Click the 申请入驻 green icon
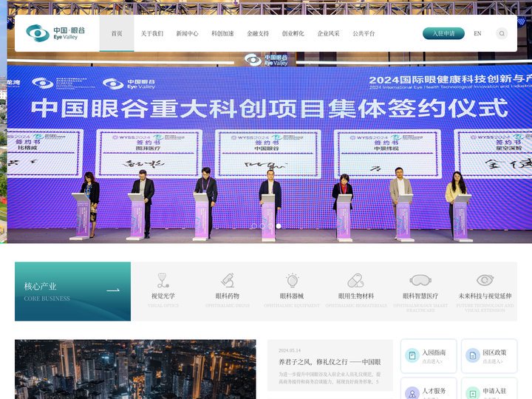 473,394
